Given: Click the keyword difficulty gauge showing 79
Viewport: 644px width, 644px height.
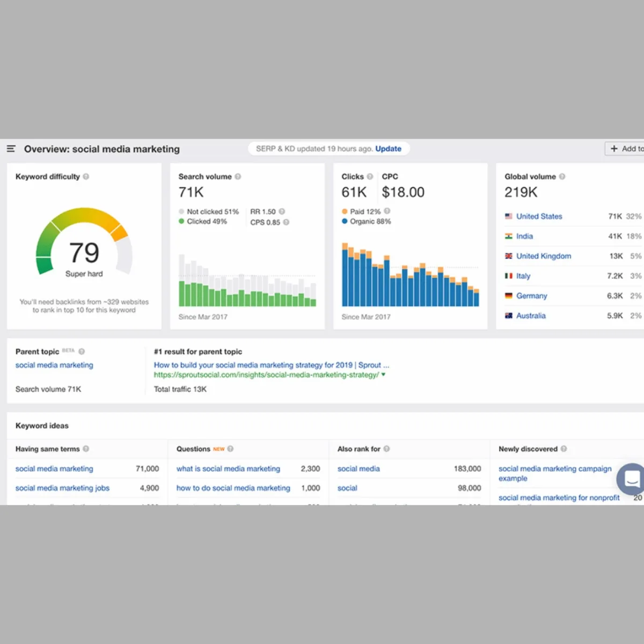Looking at the screenshot, I should coord(84,241).
